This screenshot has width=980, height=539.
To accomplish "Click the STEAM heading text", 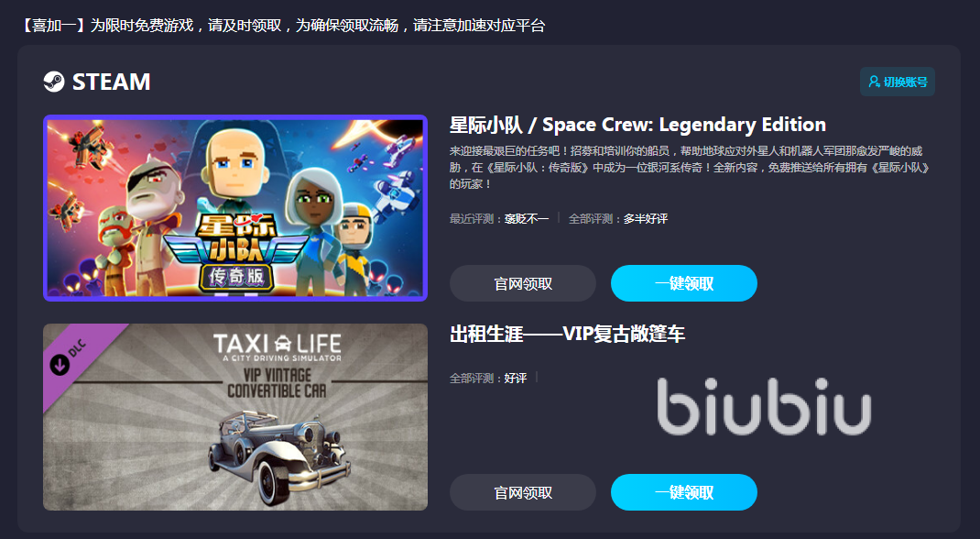I will (x=111, y=82).
